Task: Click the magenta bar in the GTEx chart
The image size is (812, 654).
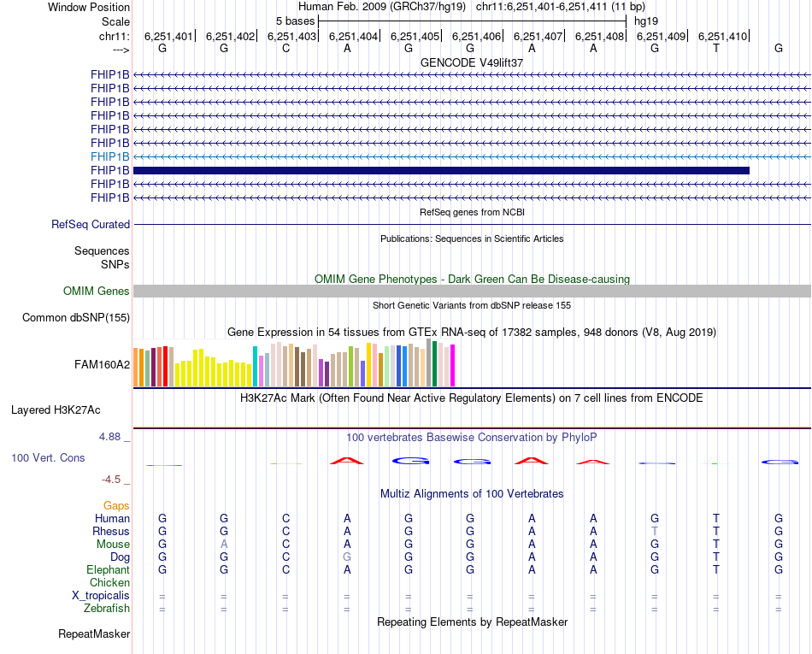Action: 453,366
